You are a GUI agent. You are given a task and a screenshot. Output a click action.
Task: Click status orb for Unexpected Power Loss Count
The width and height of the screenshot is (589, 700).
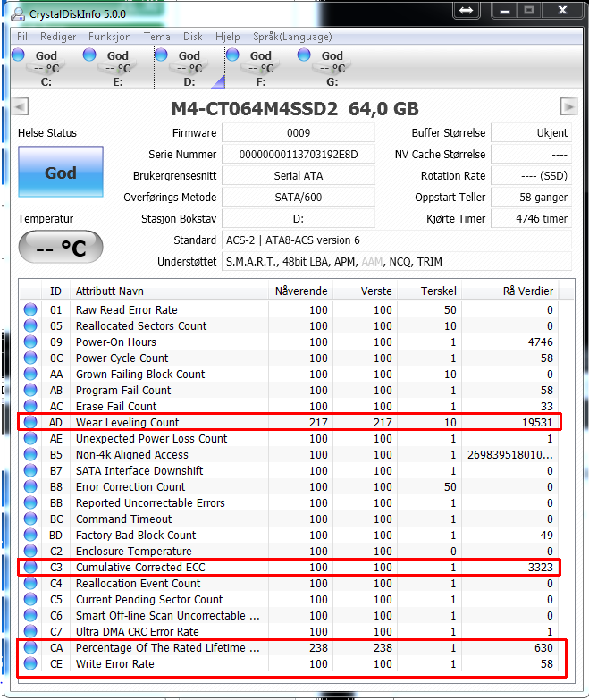(x=30, y=438)
